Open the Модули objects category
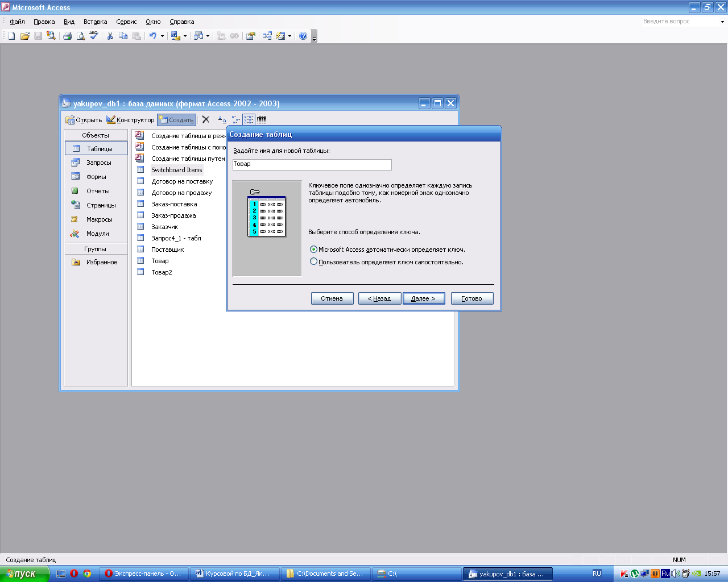 click(x=96, y=234)
